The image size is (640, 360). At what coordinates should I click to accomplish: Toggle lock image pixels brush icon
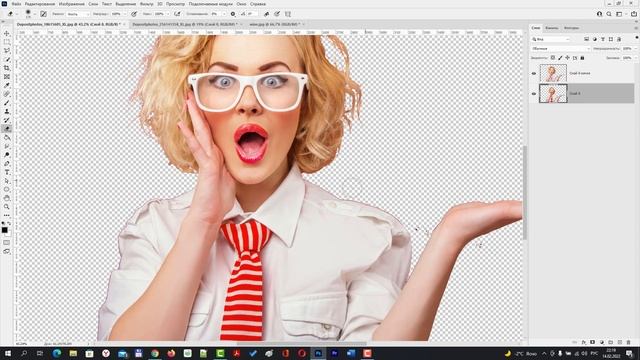coord(560,58)
